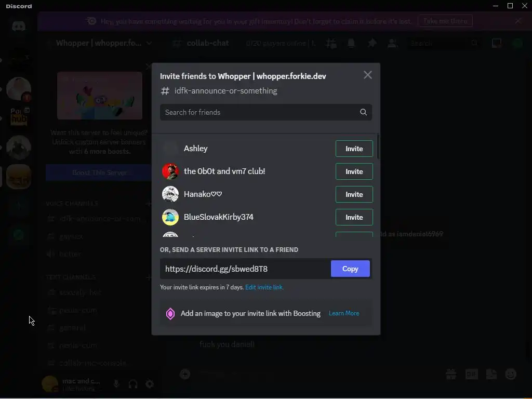
Task: Open Learn More about Boosting
Action: 344,313
